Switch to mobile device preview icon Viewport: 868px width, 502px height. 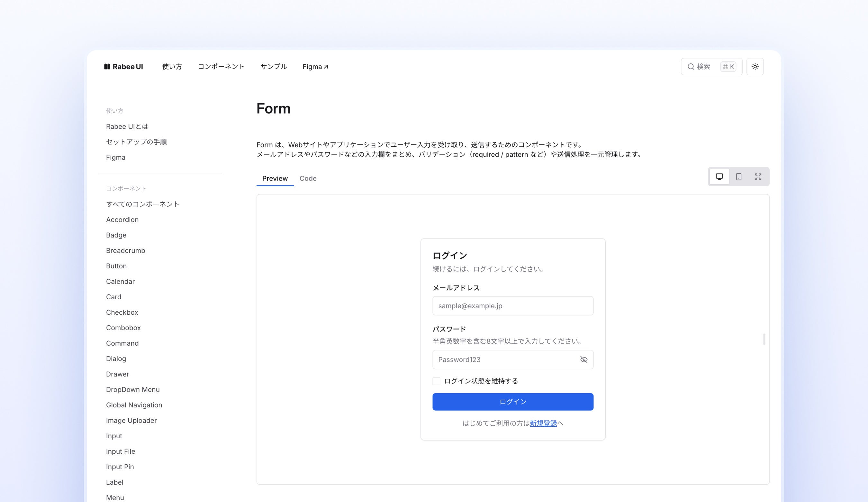[738, 177]
